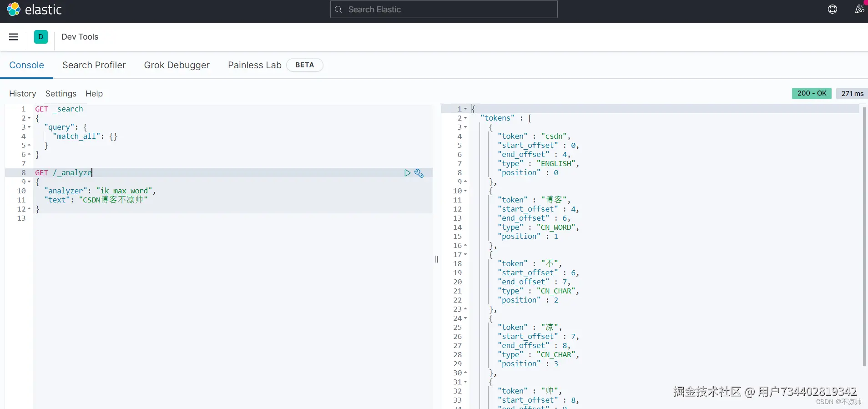The height and width of the screenshot is (409, 868).
Task: Collapse the query block at editor line 3
Action: pos(29,127)
